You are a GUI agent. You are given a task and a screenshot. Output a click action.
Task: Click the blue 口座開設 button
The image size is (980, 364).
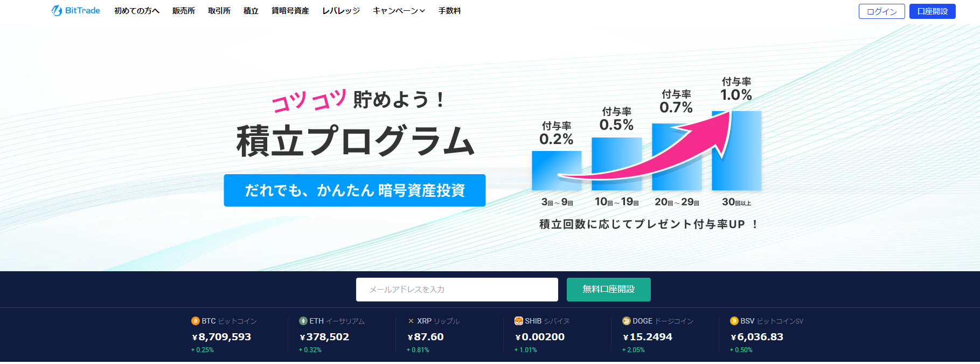[933, 11]
